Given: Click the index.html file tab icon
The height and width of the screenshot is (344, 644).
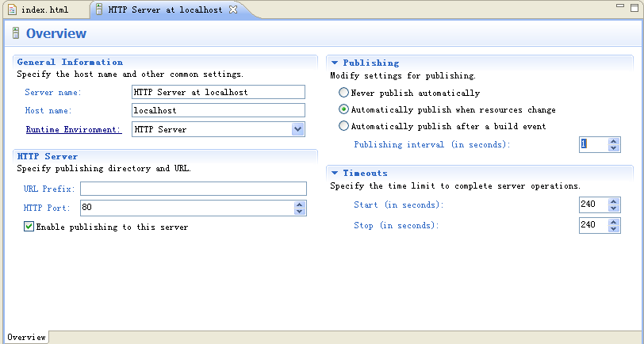Looking at the screenshot, I should [13, 10].
